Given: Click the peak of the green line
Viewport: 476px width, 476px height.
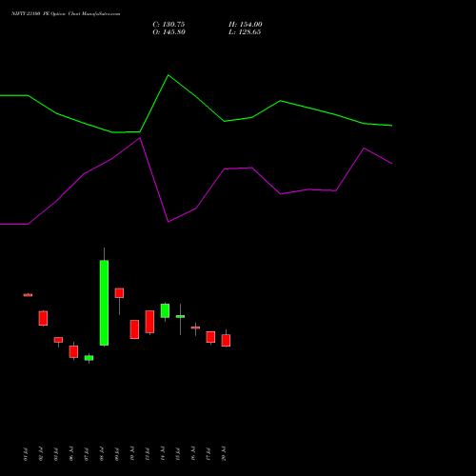Looking at the screenshot, I should (169, 75).
